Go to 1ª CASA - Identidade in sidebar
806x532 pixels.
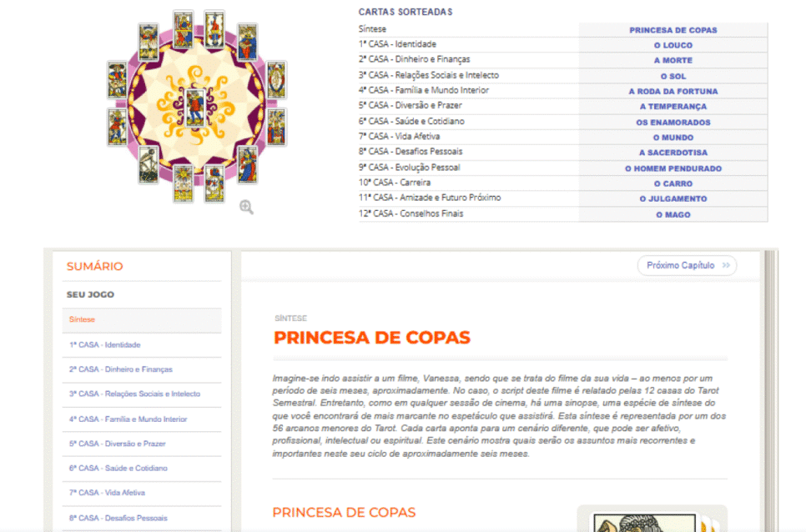104,344
